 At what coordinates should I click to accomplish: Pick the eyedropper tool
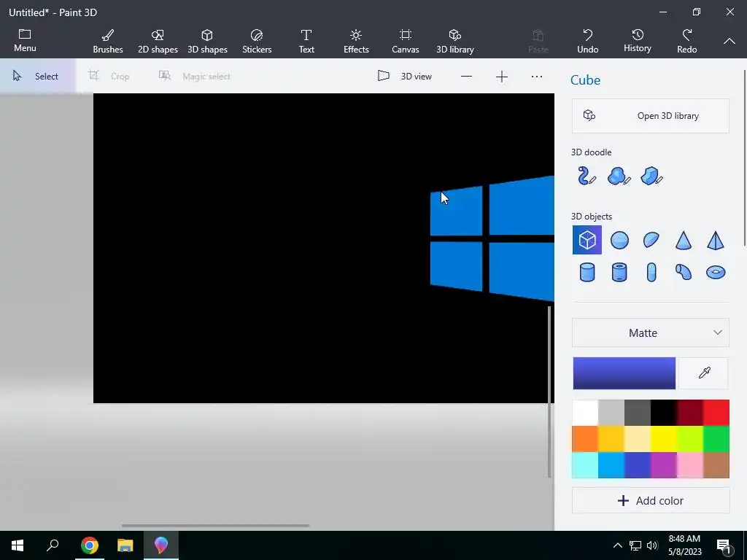[704, 373]
